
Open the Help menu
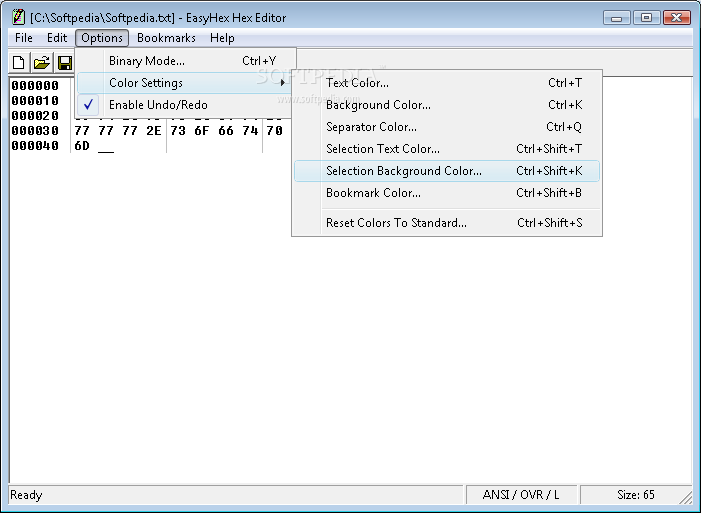pyautogui.click(x=222, y=38)
